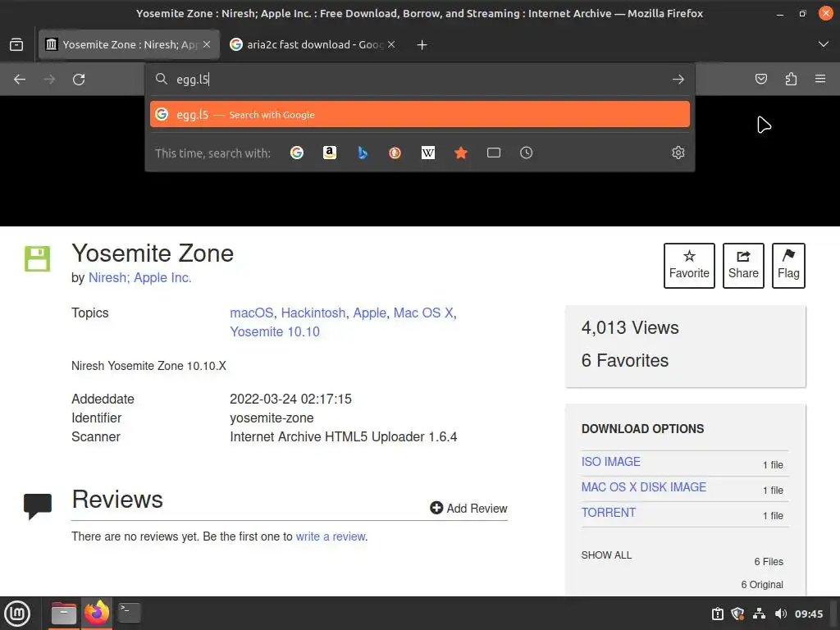
Task: Click the Yosemite Zone title heading
Action: 153,253
